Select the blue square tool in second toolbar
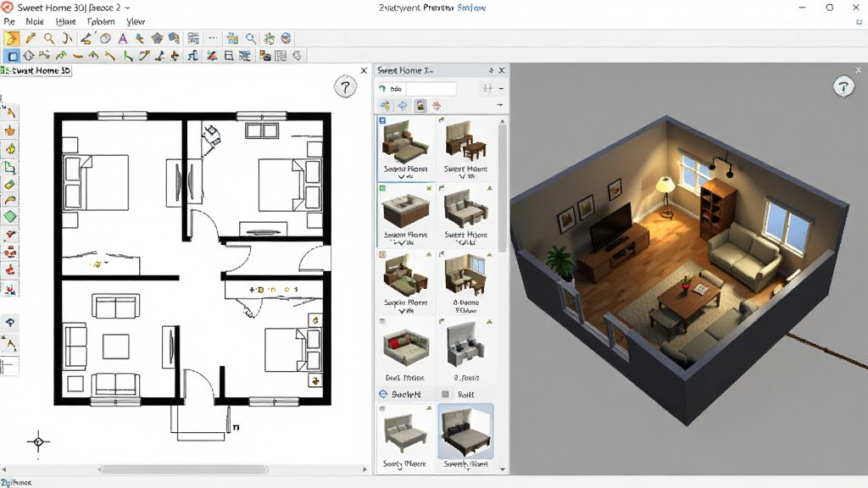The width and height of the screenshot is (868, 488). click(x=12, y=56)
